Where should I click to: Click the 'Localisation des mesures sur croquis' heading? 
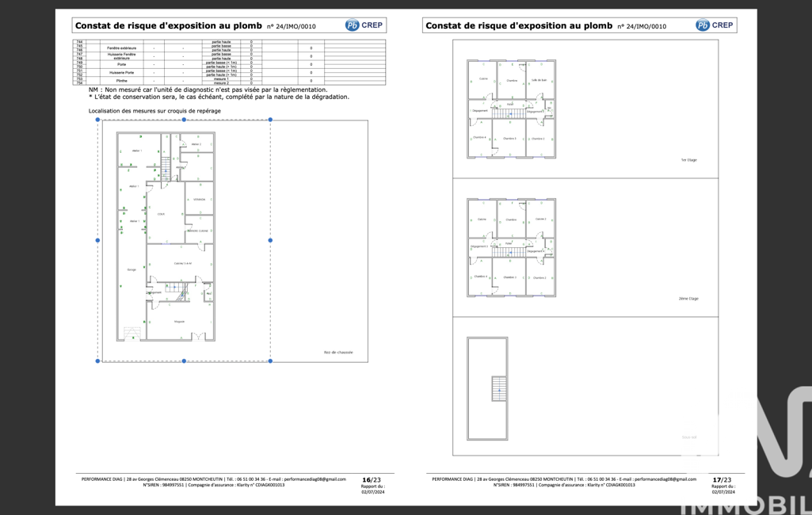[154, 111]
